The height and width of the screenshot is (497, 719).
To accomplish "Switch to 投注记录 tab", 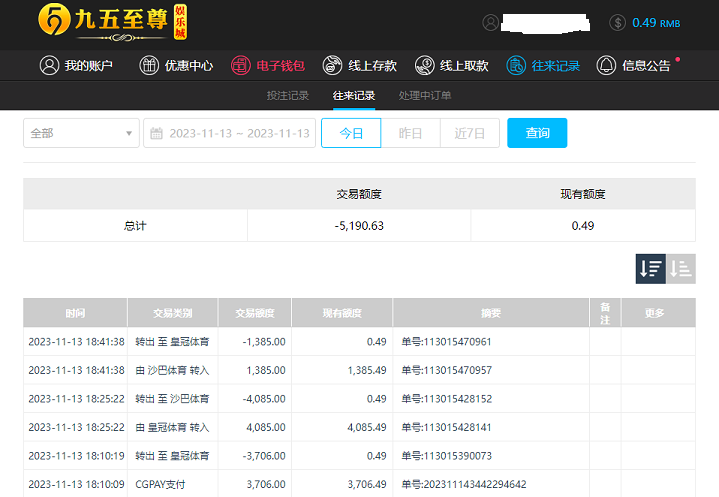I will point(288,96).
